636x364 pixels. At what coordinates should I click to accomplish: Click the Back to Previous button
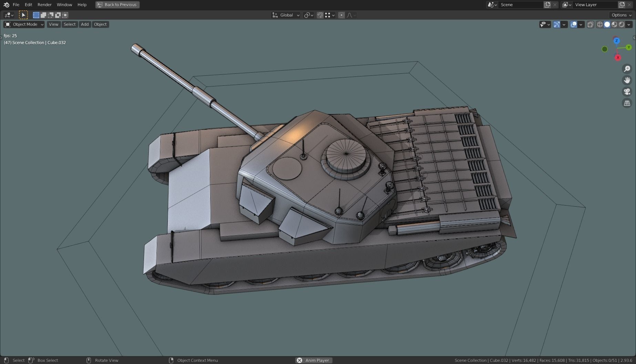point(117,4)
